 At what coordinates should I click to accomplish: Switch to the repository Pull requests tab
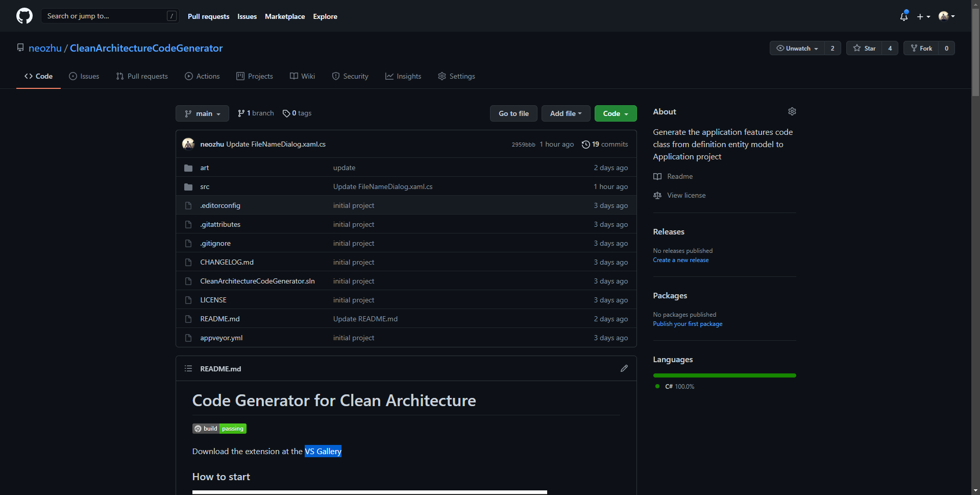click(x=142, y=76)
